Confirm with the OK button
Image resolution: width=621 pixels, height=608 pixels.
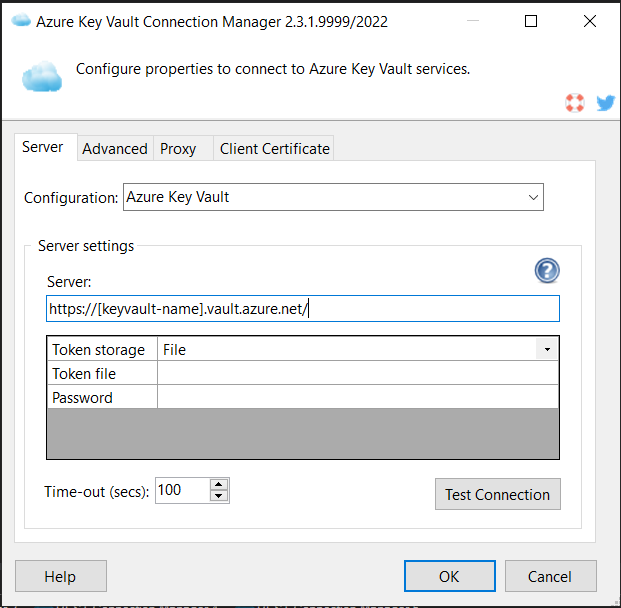pyautogui.click(x=449, y=576)
